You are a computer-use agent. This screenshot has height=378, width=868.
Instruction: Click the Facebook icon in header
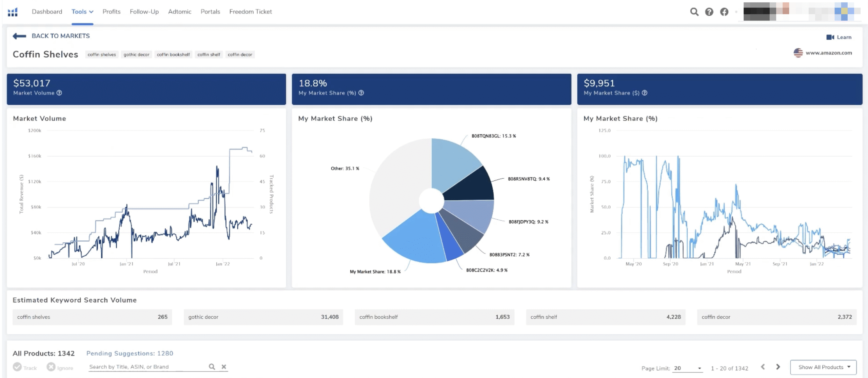pos(724,12)
